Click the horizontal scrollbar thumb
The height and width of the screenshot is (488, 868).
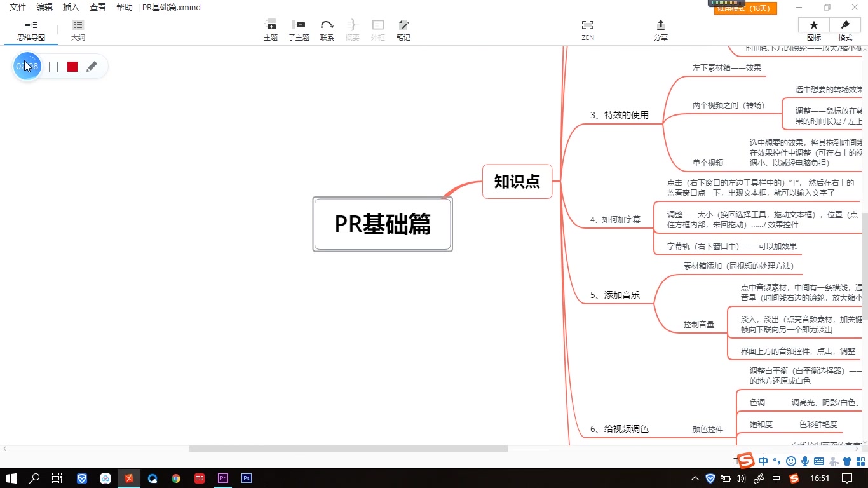348,449
